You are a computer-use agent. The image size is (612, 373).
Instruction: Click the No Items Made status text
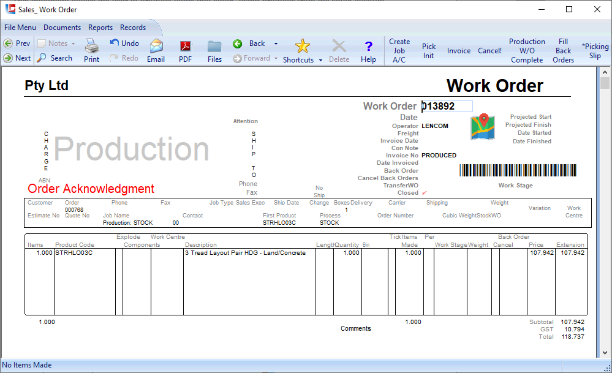[27, 365]
